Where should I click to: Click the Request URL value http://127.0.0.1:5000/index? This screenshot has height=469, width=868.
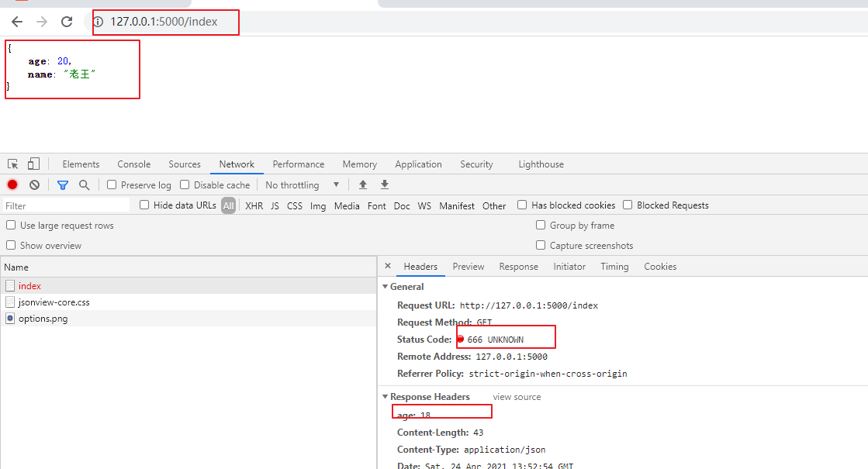529,305
